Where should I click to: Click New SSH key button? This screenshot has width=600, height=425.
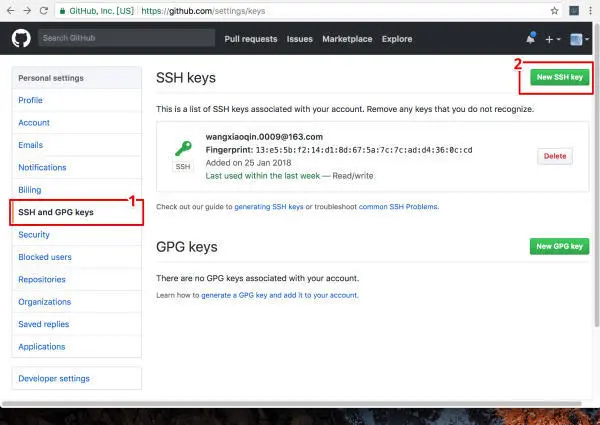click(559, 77)
